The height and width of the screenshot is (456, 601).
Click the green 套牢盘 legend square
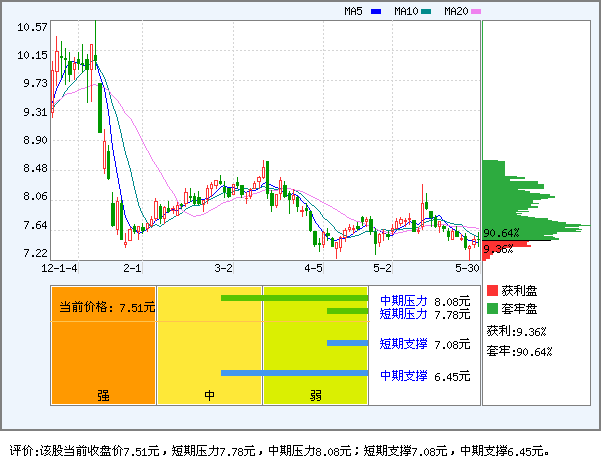[491, 308]
